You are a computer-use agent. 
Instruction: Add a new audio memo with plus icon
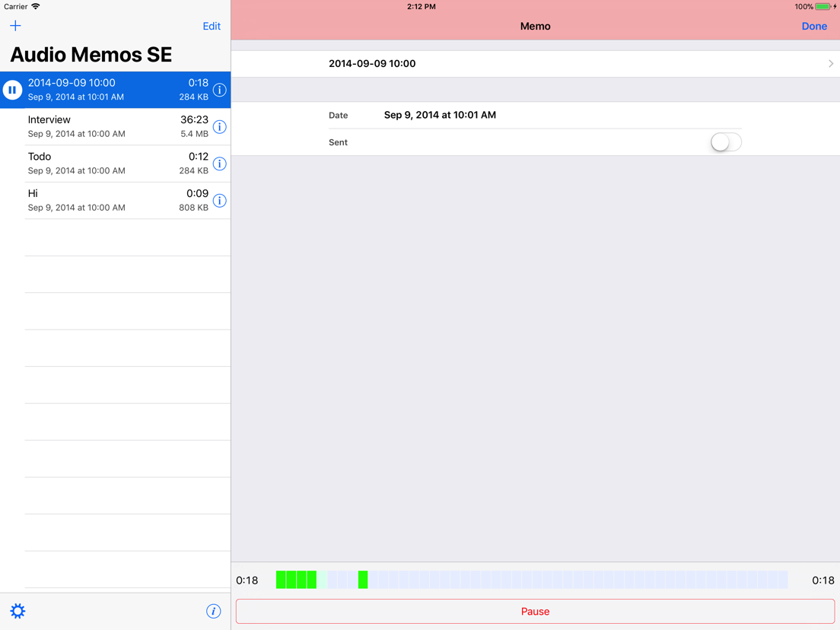(x=15, y=26)
